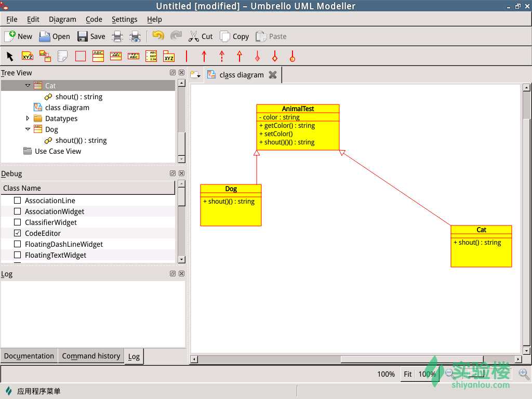Uncheck the CodeEditor checkbox
Viewport: 532px width, 399px height.
click(17, 233)
